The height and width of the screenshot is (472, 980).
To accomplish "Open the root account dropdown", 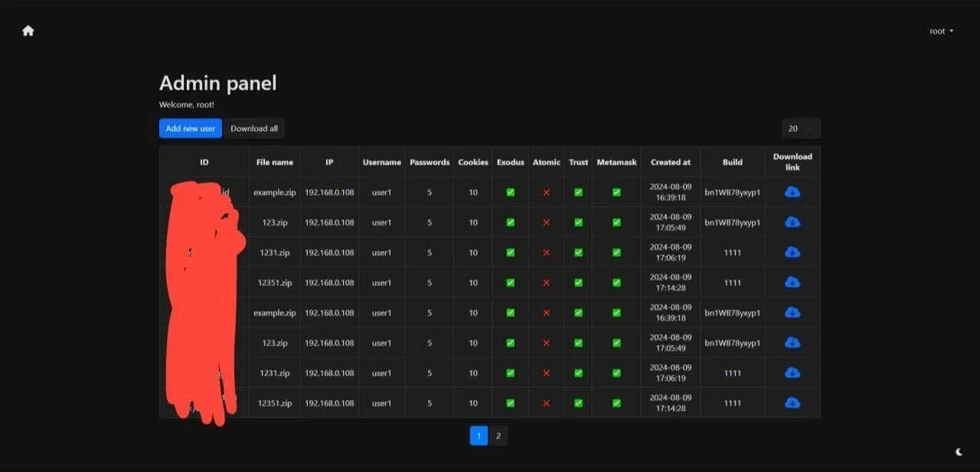I will (941, 31).
